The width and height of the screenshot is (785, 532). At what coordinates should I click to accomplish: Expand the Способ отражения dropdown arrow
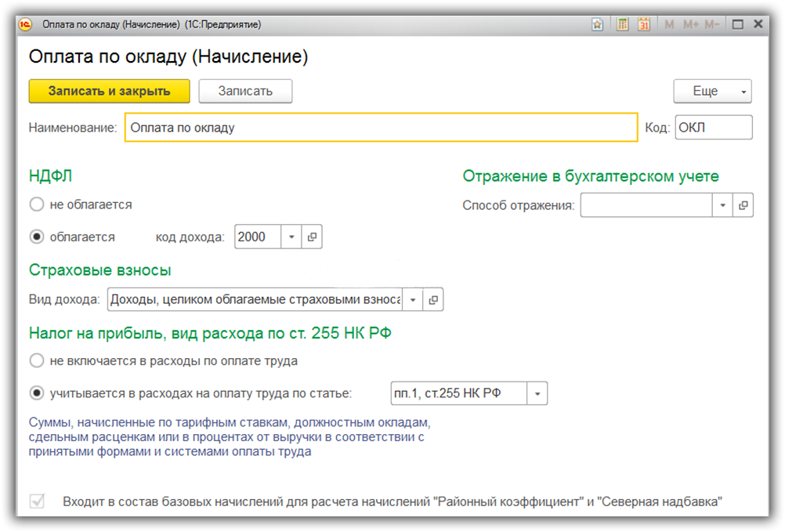[x=722, y=205]
